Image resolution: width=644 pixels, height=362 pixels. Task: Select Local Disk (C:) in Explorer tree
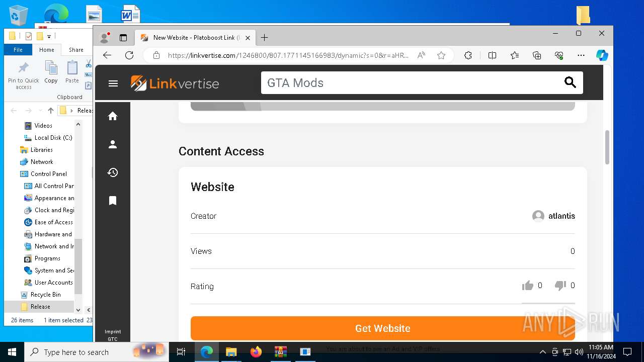click(53, 138)
